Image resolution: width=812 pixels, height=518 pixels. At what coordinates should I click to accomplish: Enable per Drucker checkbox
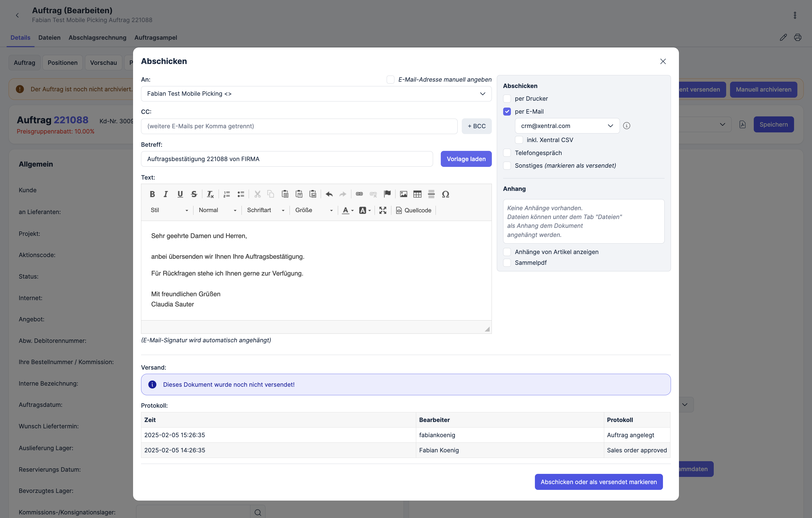[x=507, y=99]
